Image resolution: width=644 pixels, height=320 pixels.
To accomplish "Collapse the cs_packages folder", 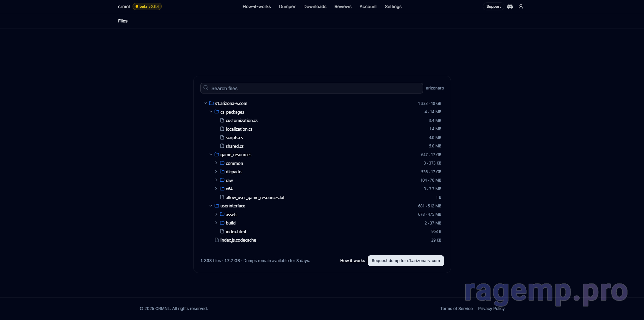I will pyautogui.click(x=211, y=112).
